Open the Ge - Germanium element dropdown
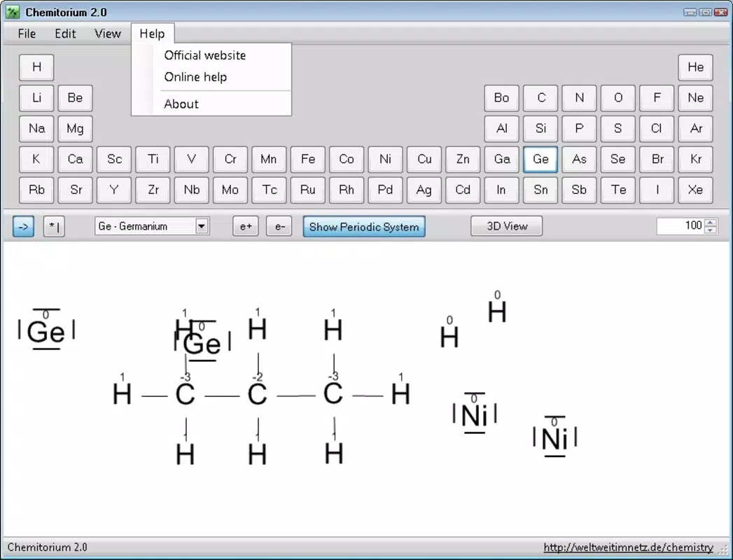733x560 pixels. click(202, 226)
